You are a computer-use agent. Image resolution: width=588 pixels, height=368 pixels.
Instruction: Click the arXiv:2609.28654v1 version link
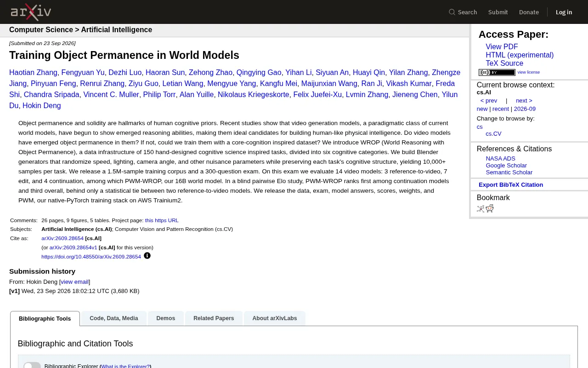click(x=73, y=247)
